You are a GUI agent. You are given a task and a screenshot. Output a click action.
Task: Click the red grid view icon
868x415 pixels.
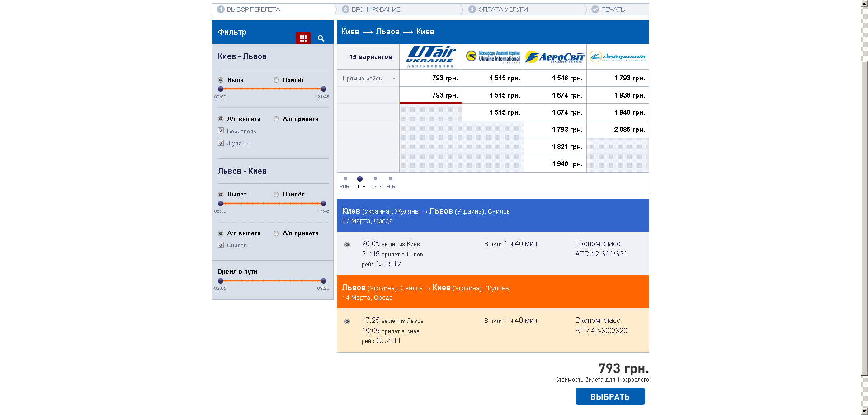coord(303,38)
